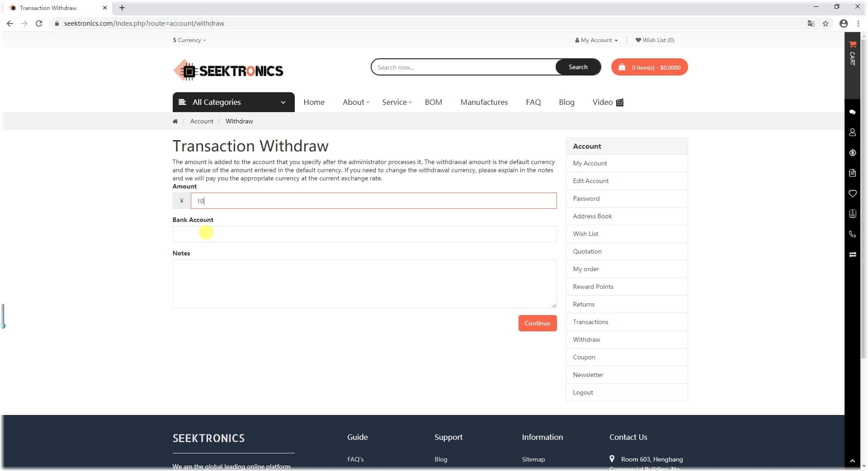The height and width of the screenshot is (471, 868).
Task: Open the document sidebar icon
Action: tap(852, 173)
